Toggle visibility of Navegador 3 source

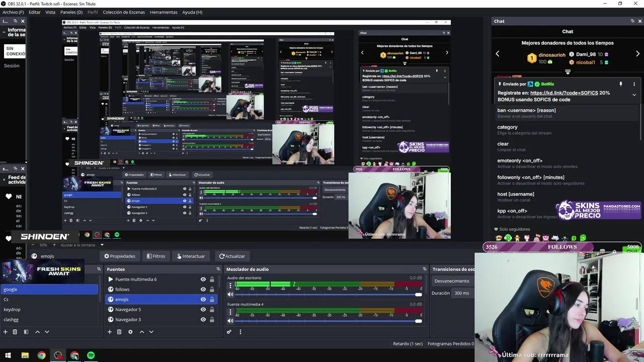pos(203,320)
